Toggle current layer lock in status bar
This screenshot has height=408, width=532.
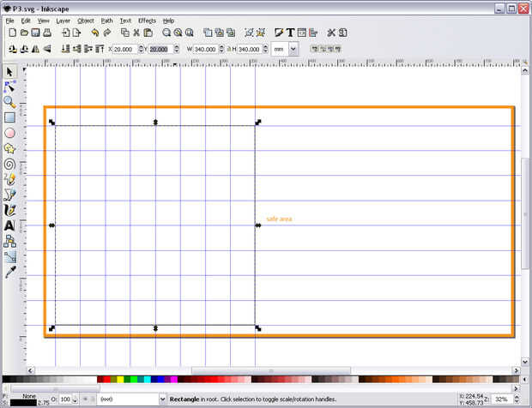point(93,399)
